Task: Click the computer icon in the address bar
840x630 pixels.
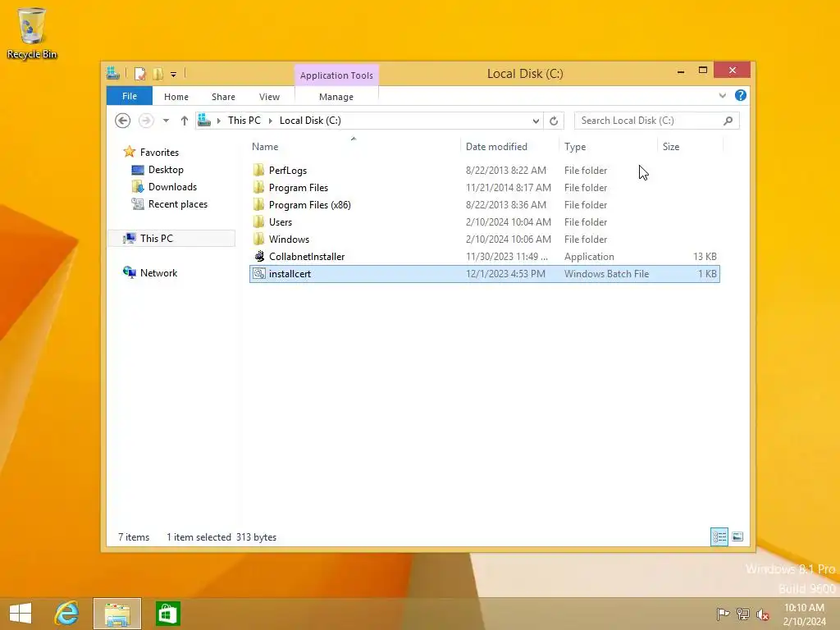Action: pos(204,121)
